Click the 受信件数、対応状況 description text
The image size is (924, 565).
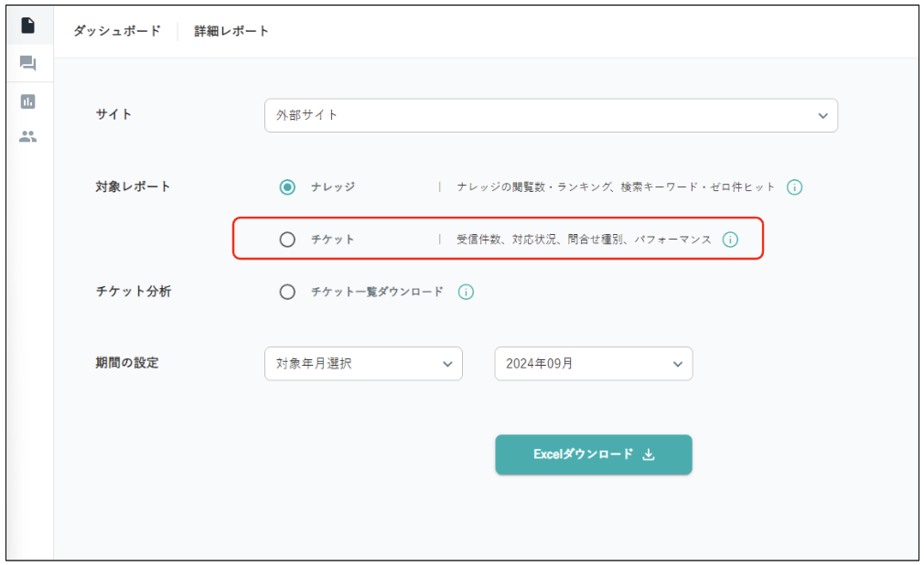584,240
